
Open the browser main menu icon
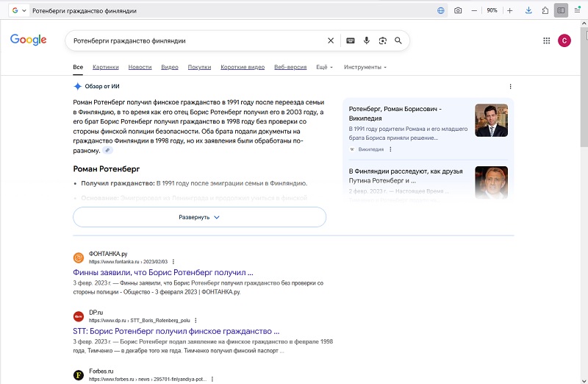click(578, 10)
